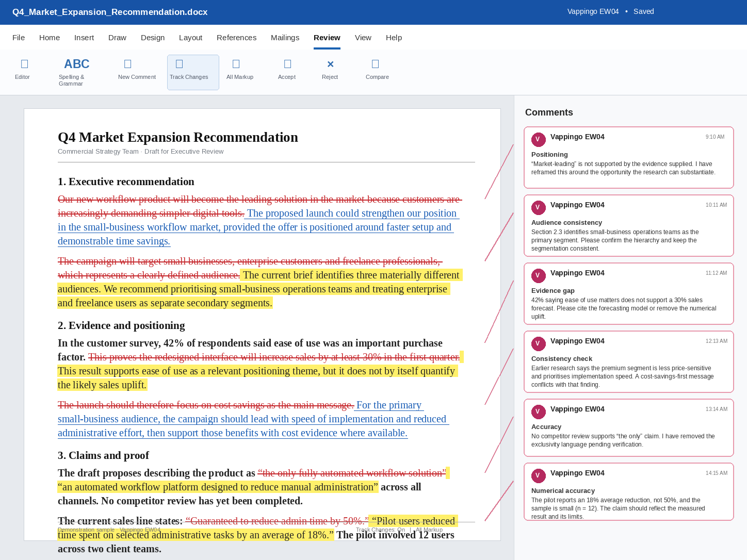Toggle Track Changes button
747x560 pixels.
pyautogui.click(x=193, y=72)
